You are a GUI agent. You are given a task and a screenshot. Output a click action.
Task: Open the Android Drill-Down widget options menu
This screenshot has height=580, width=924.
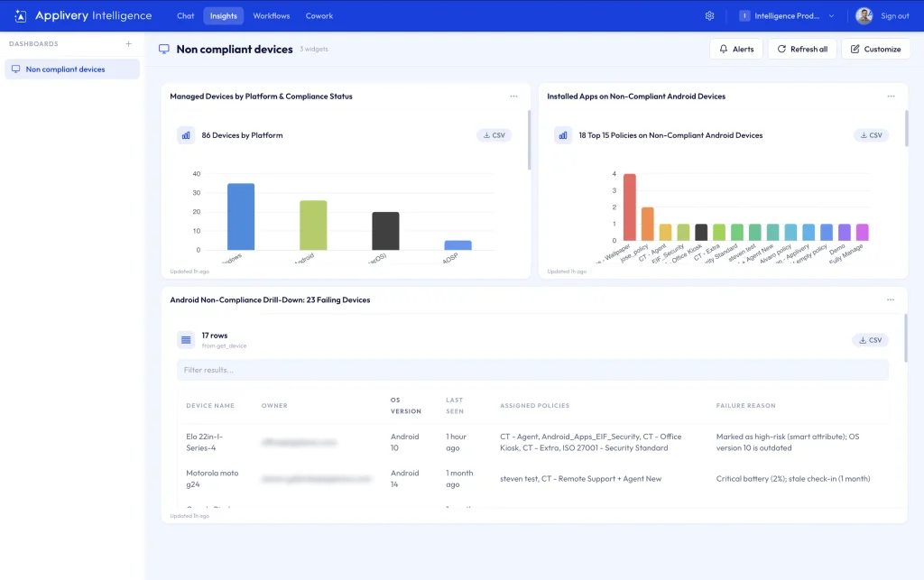point(891,299)
